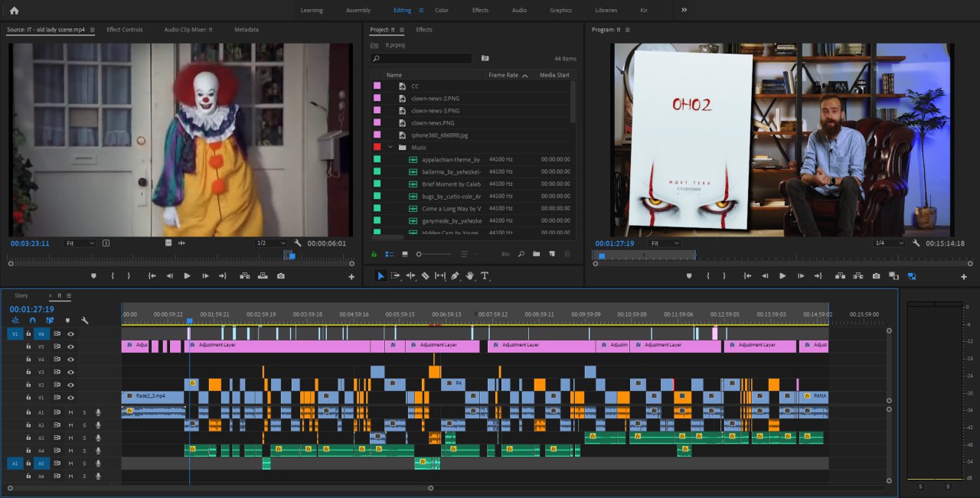
Task: Open Program monitor button editor plus
Action: pyautogui.click(x=963, y=276)
